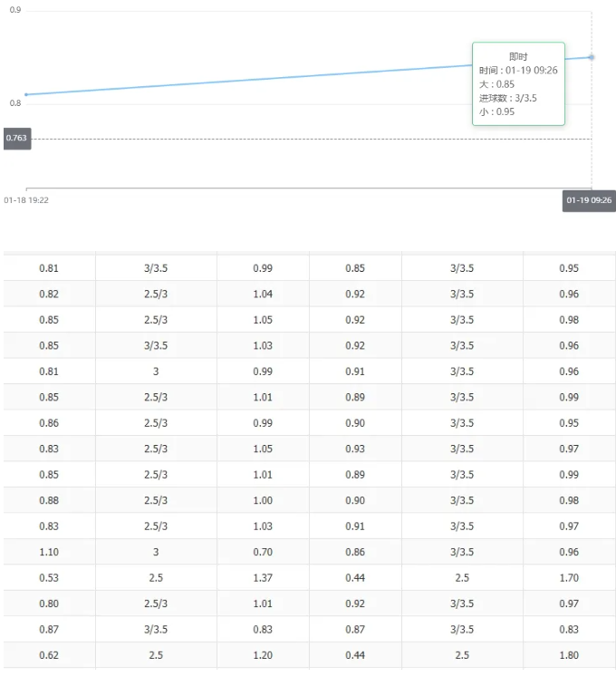Select the 1.20 value cell
616x676 pixels.
[263, 655]
